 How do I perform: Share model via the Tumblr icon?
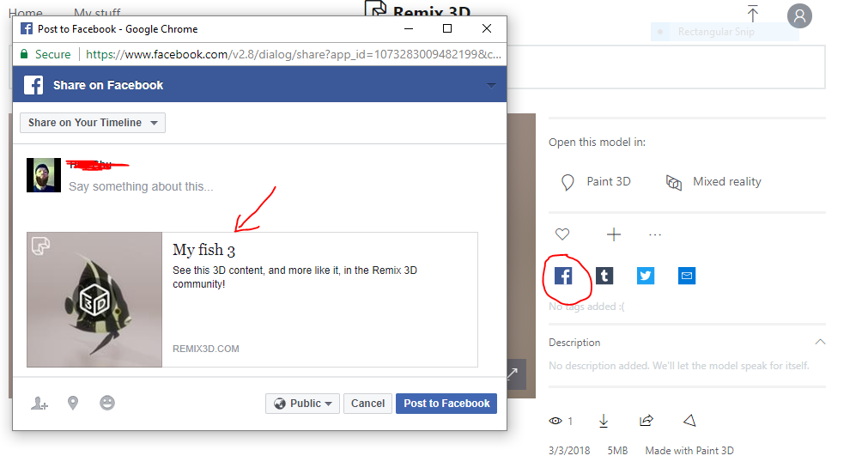tap(604, 275)
